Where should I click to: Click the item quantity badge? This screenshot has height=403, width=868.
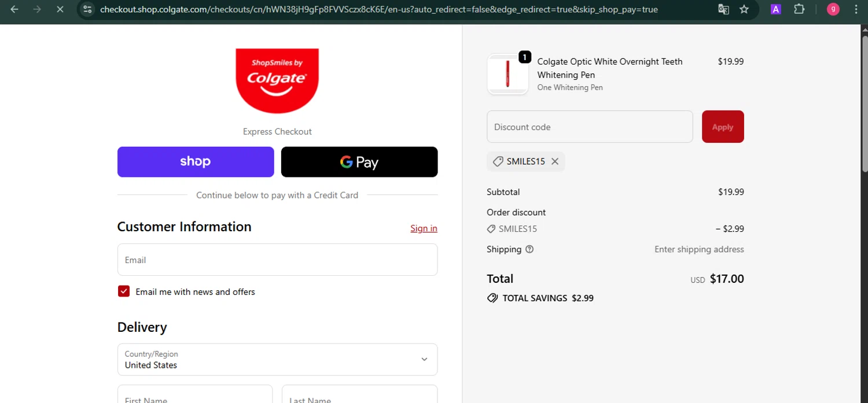coord(524,57)
